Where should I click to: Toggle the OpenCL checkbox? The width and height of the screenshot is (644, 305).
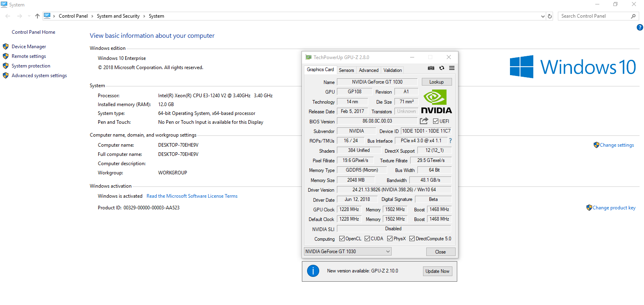(342, 239)
